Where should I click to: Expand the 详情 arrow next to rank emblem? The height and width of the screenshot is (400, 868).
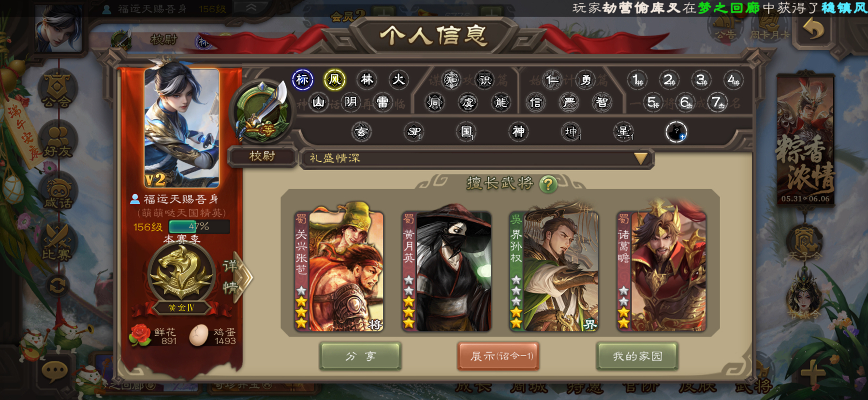(x=238, y=277)
